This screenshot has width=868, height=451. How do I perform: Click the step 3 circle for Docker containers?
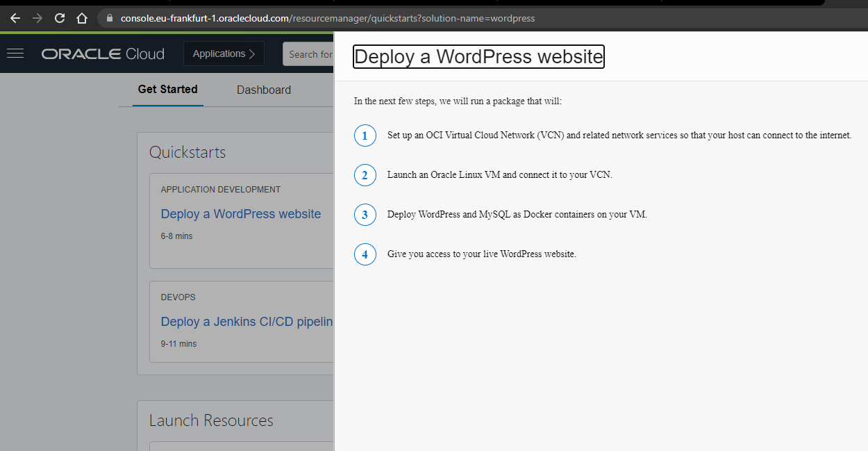click(x=365, y=215)
